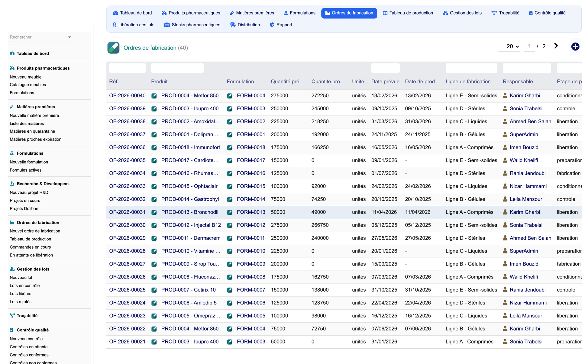588x364 pixels.
Task: Click the Distribution truck icon in top bar
Action: (233, 25)
